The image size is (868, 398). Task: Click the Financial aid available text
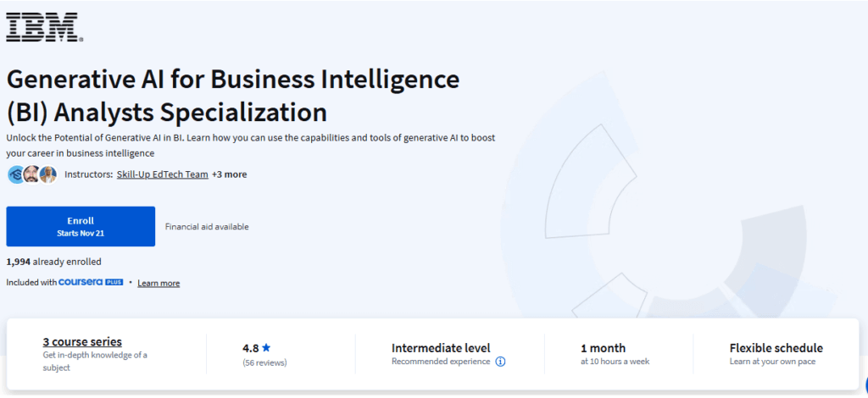click(207, 227)
